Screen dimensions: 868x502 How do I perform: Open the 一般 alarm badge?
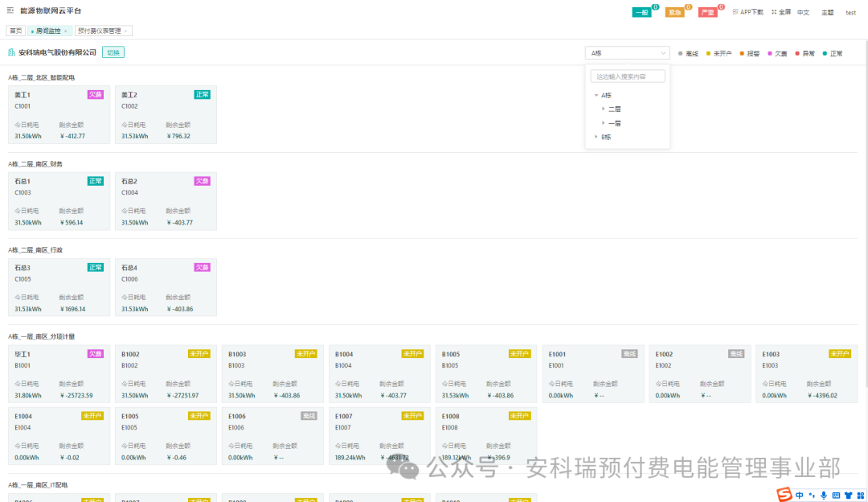pos(642,12)
